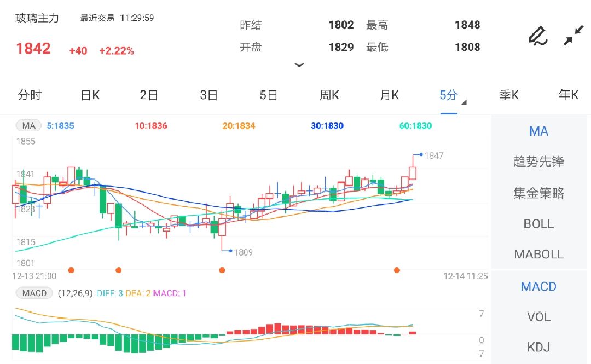
Task: Click the 最近交易 11:29:59 timestamp
Action: pyautogui.click(x=117, y=18)
